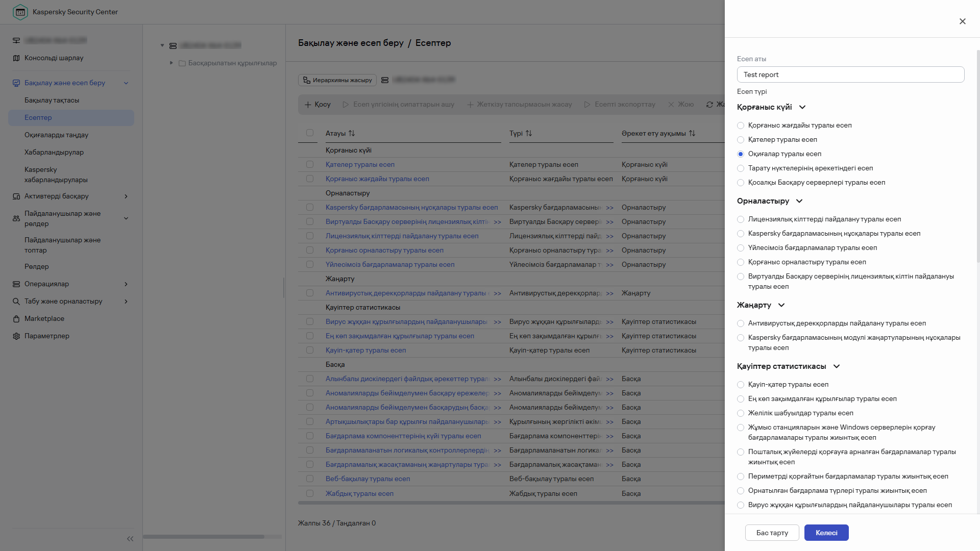Select the Қатерлер туралы есеп radio option
This screenshot has height=551, width=980.
741,140
